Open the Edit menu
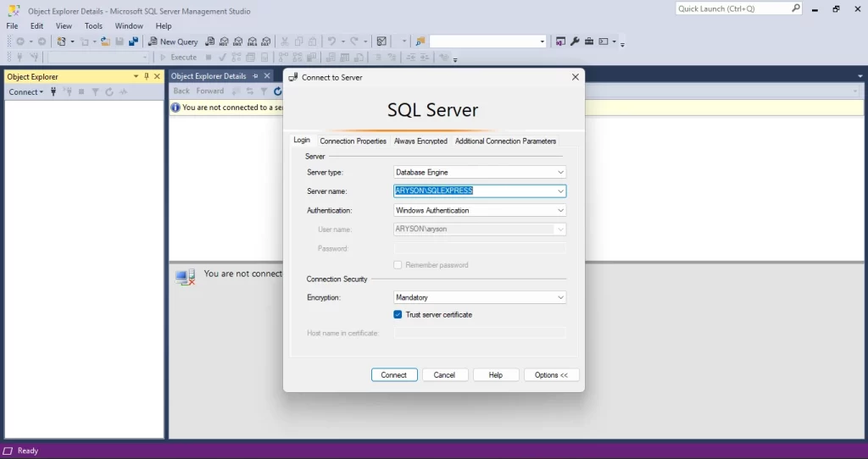Screen dimensions: 868x459 36,26
